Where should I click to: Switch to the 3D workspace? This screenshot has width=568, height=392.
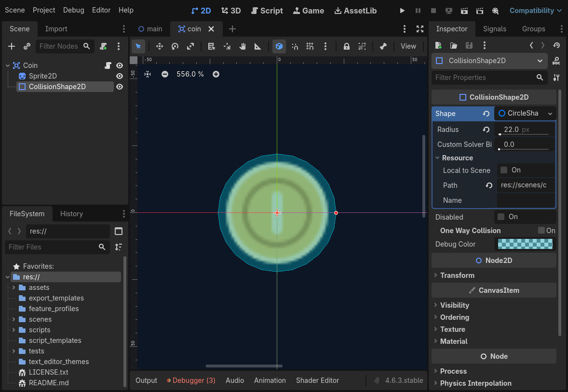tap(231, 11)
